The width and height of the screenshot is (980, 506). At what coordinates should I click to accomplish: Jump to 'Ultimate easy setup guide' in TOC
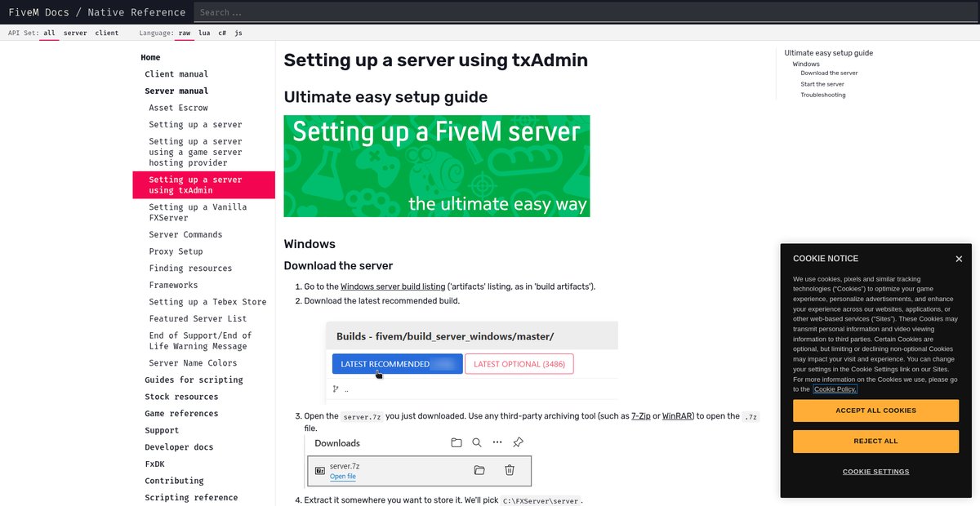click(829, 53)
